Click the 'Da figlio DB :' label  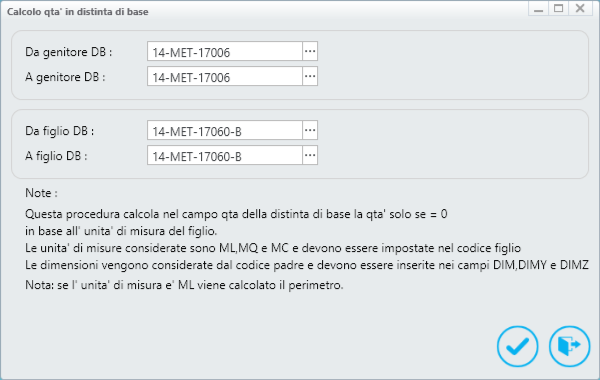(60, 131)
